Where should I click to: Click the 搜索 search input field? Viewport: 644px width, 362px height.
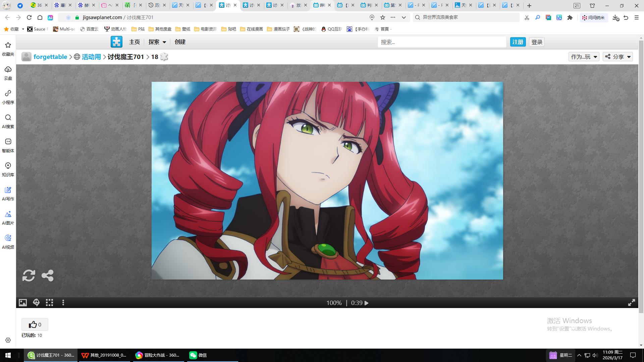[x=441, y=42]
